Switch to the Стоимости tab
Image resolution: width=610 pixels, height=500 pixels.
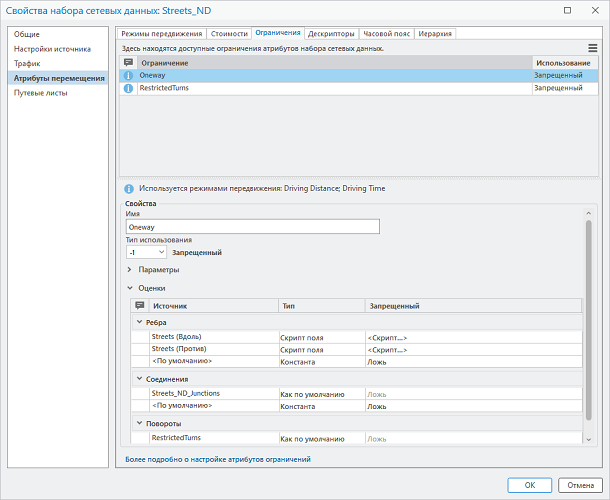pos(229,33)
